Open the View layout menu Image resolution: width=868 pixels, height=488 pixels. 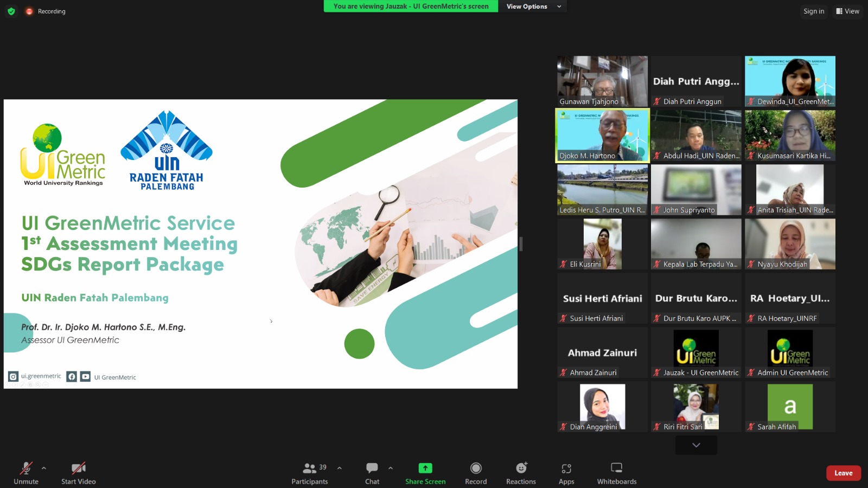click(x=847, y=11)
